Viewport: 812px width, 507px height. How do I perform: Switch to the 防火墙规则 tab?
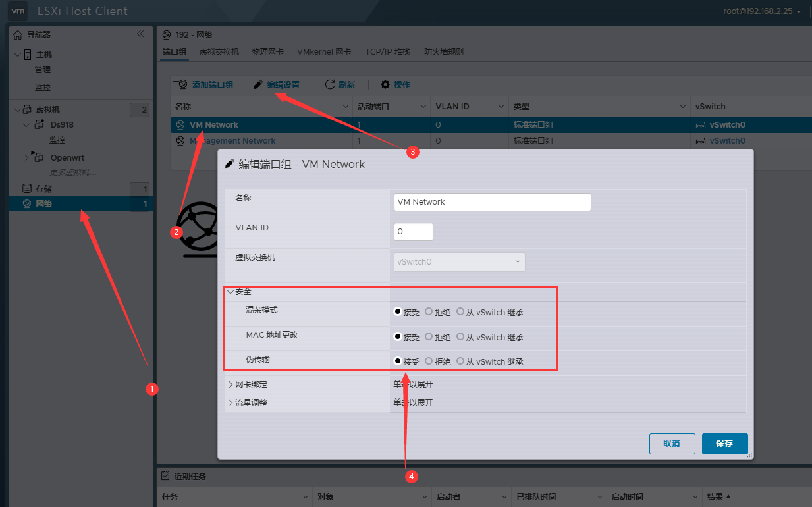coord(444,51)
